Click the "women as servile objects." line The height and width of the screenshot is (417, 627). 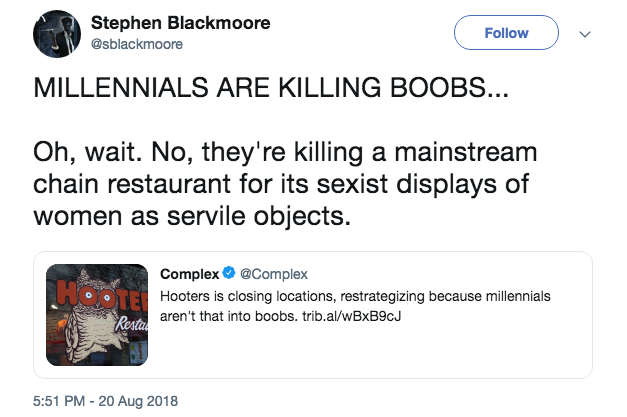click(x=194, y=216)
